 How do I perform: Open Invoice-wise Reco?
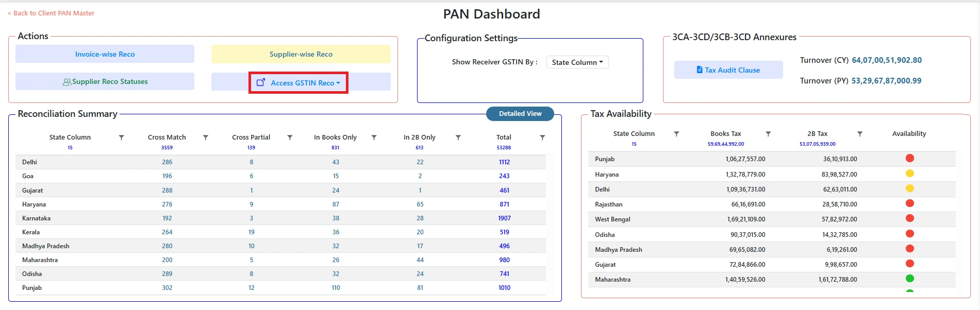(x=105, y=54)
